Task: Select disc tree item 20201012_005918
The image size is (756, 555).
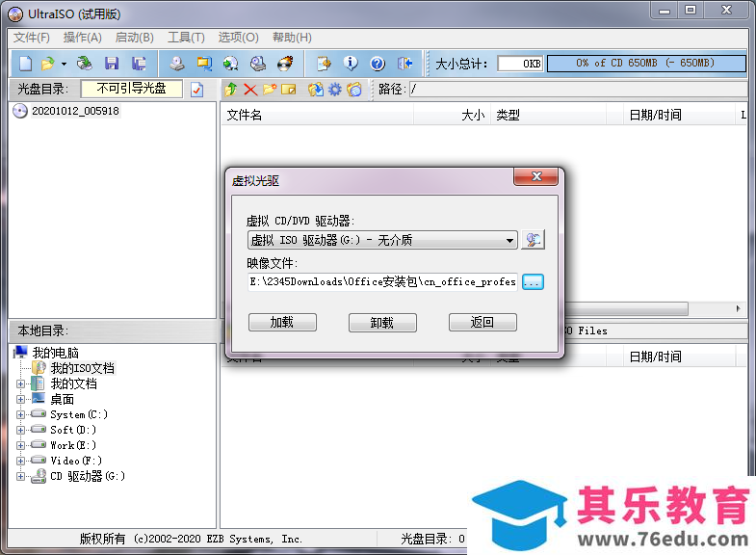Action: click(75, 111)
